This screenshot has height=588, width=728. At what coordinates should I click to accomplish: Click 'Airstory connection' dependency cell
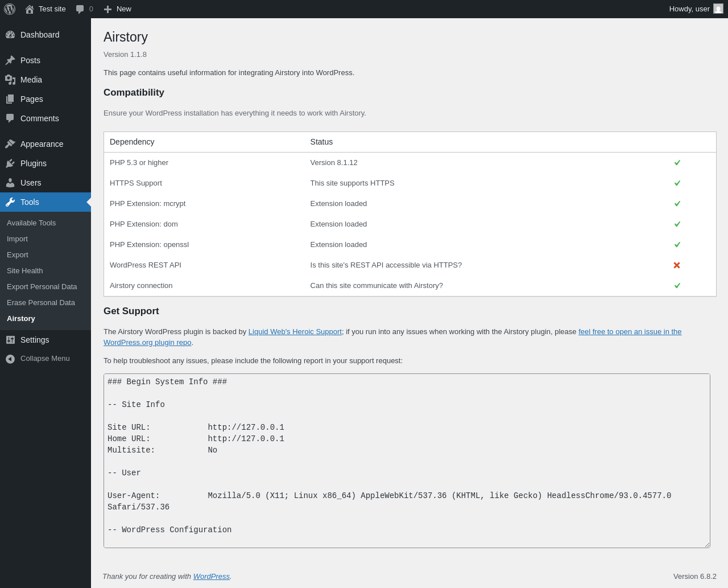[141, 286]
